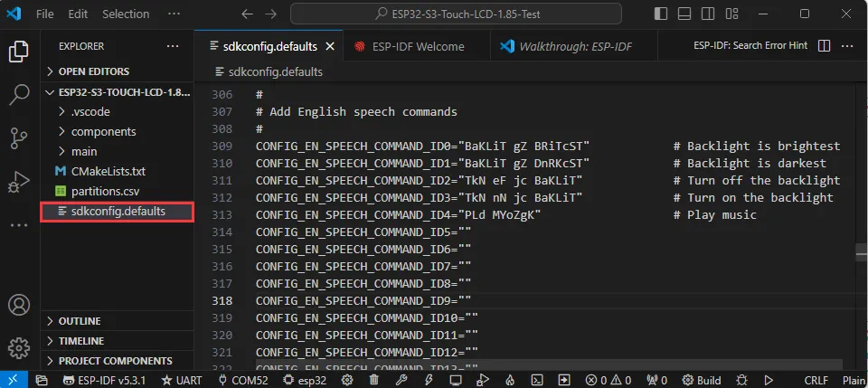Screen dimensions: 868x388
Task: Open the Accounts icon in activity bar
Action: tap(19, 306)
